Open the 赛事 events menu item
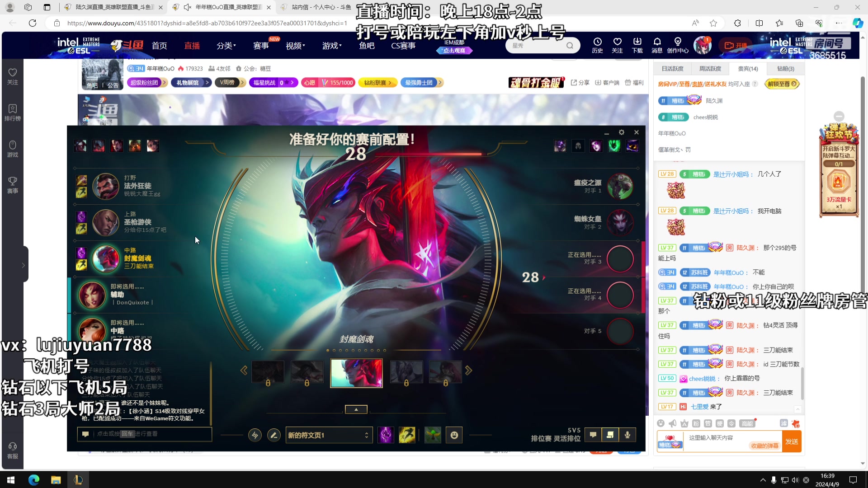868x488 pixels. [x=261, y=46]
